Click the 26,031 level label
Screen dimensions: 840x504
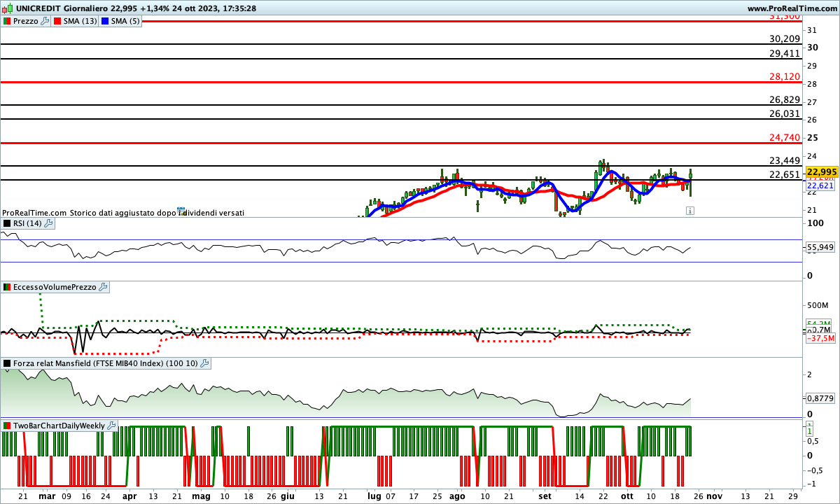tap(784, 113)
